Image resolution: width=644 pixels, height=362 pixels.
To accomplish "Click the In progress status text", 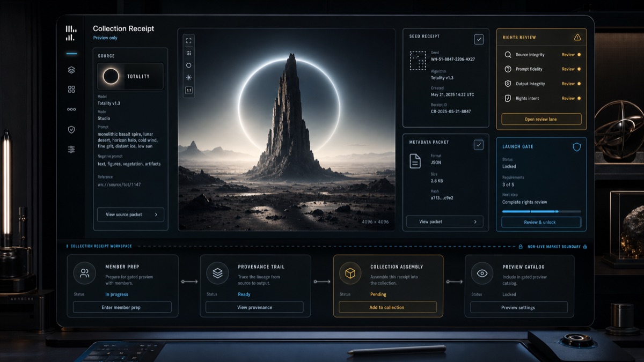I will [116, 294].
